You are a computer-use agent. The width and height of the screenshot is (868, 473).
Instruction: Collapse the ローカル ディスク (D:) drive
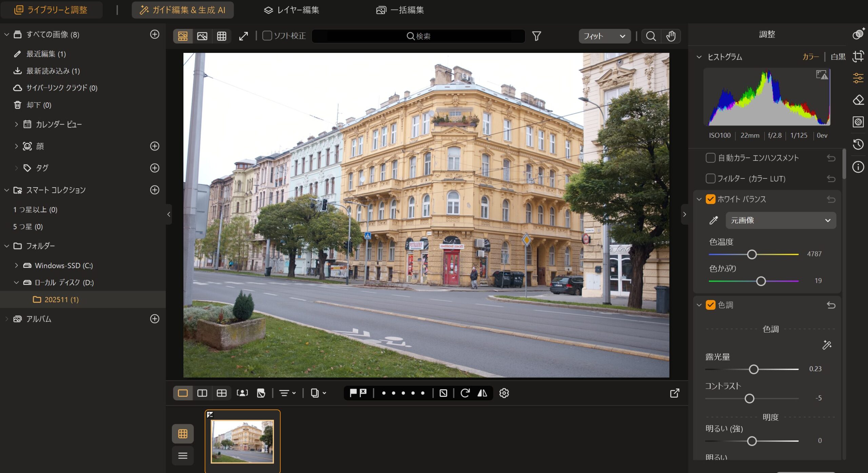(x=16, y=282)
